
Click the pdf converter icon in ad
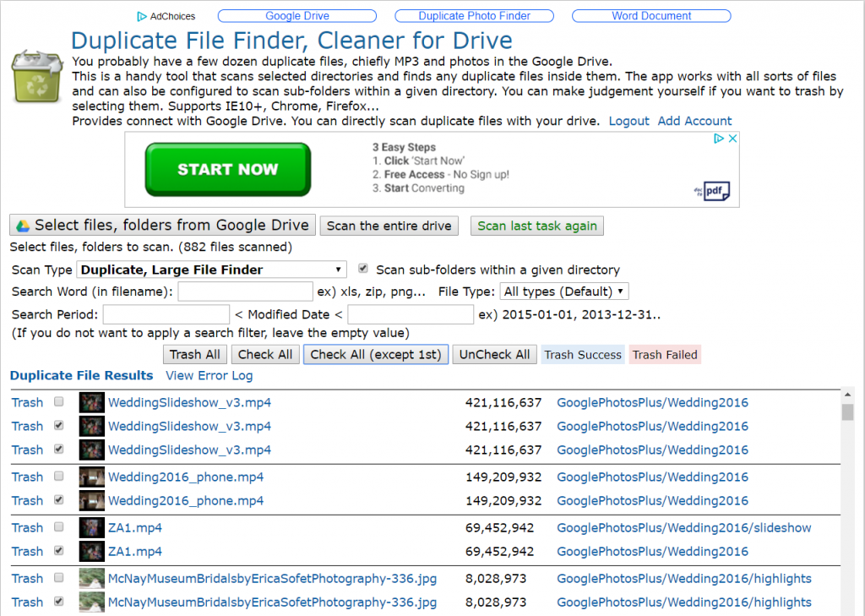(712, 191)
